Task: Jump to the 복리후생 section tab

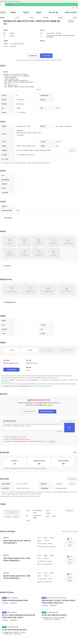Action: coord(46,18)
